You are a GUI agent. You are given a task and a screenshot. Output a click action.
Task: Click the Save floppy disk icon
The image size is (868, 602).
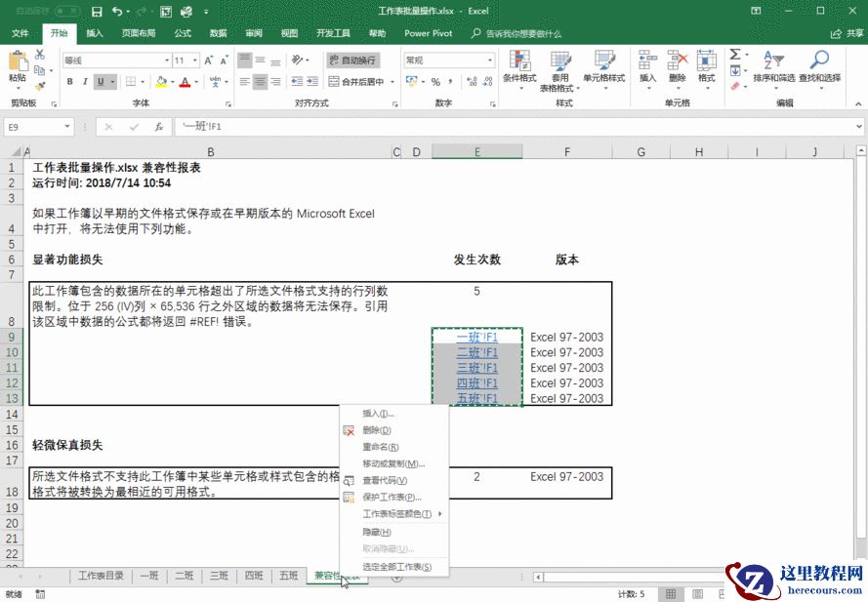pos(97,11)
